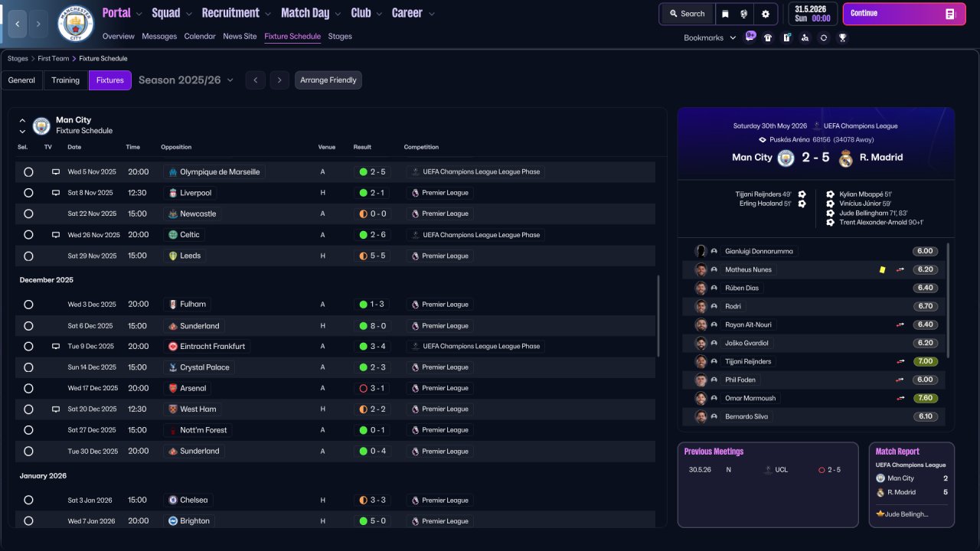This screenshot has width=980, height=551.
Task: Select the radio button for Liverpool fixture
Action: click(x=28, y=193)
